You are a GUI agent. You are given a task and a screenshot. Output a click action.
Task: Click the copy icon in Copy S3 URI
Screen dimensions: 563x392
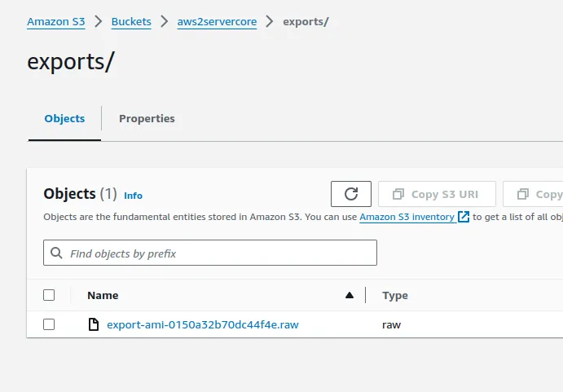(x=398, y=194)
